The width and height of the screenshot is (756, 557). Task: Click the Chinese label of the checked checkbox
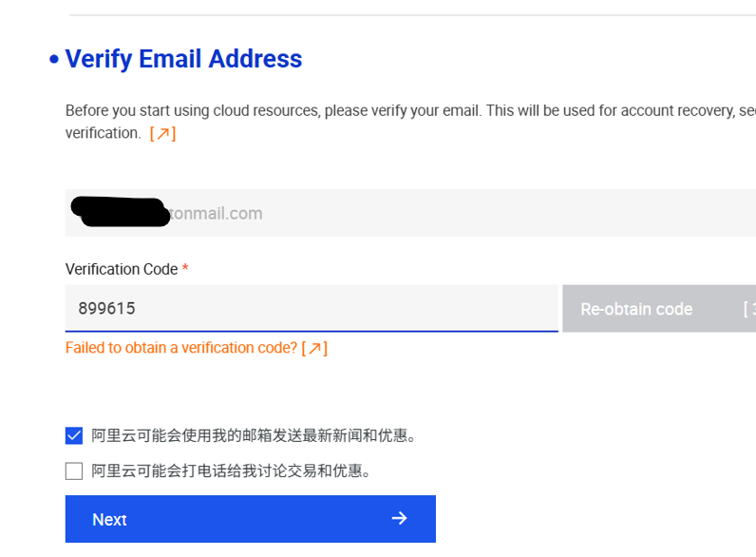click(255, 436)
